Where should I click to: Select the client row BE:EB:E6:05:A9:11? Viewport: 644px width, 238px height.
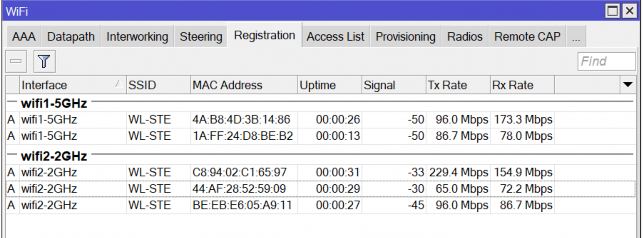[x=320, y=205]
